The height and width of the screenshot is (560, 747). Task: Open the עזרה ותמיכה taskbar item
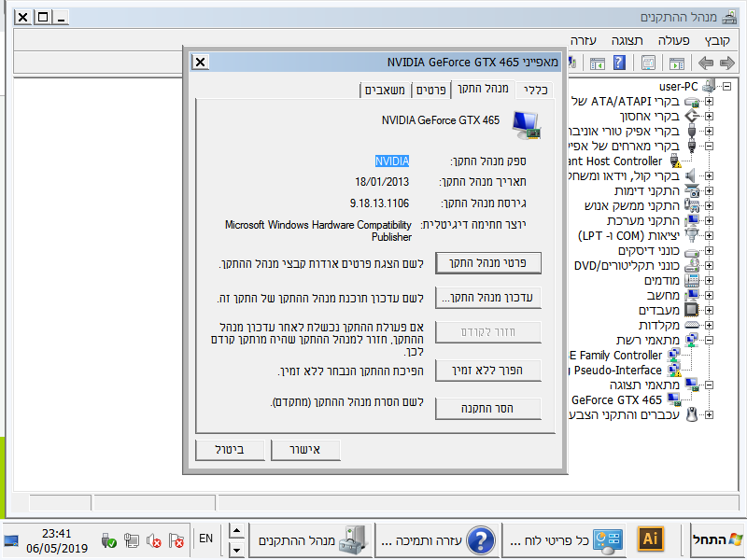coord(437,540)
